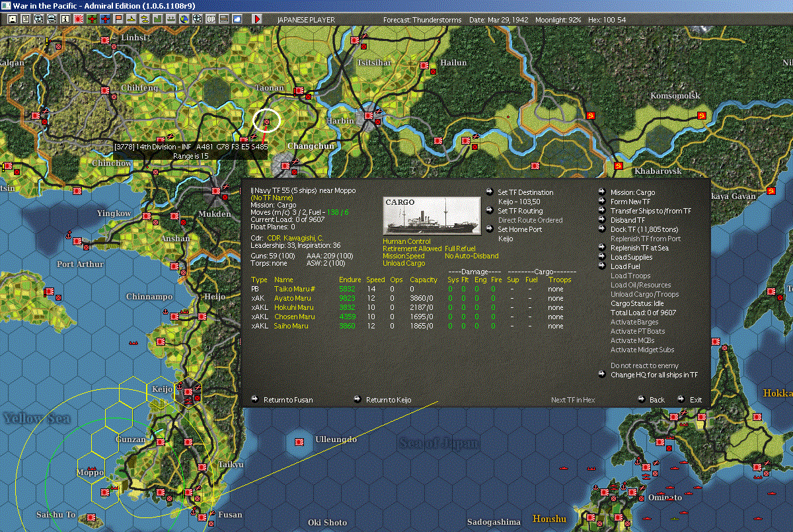Viewport: 793px width, 532px height.
Task: Choose Form New TF
Action: pyautogui.click(x=630, y=202)
